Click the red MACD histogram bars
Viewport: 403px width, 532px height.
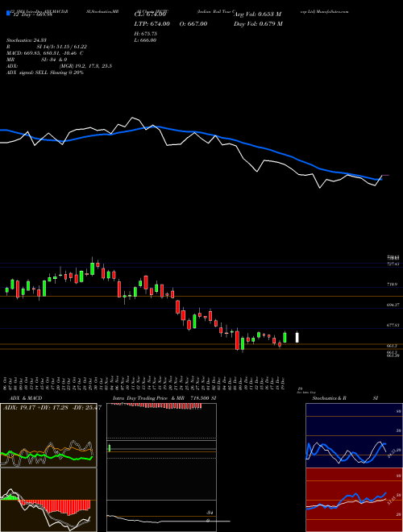(x=54, y=506)
